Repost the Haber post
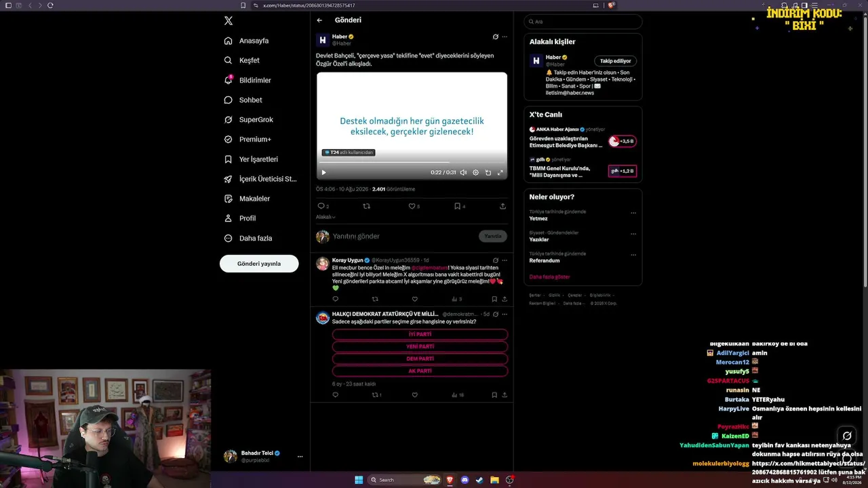Screen dimensions: 868x488 point(367,206)
